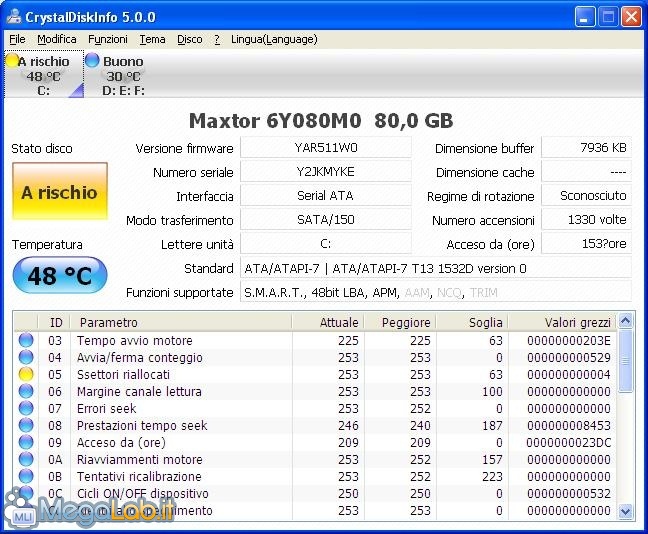Click the Parametro column header

(181, 322)
